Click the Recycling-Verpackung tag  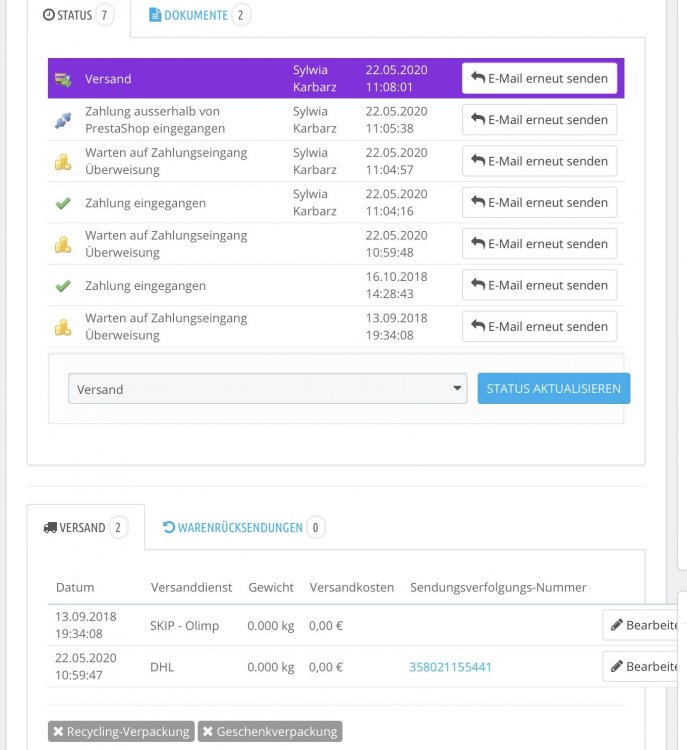tap(120, 732)
